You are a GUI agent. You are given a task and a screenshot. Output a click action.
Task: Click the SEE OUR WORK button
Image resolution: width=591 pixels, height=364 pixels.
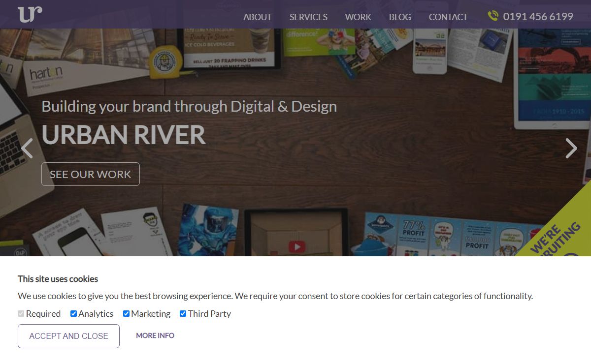pos(91,174)
